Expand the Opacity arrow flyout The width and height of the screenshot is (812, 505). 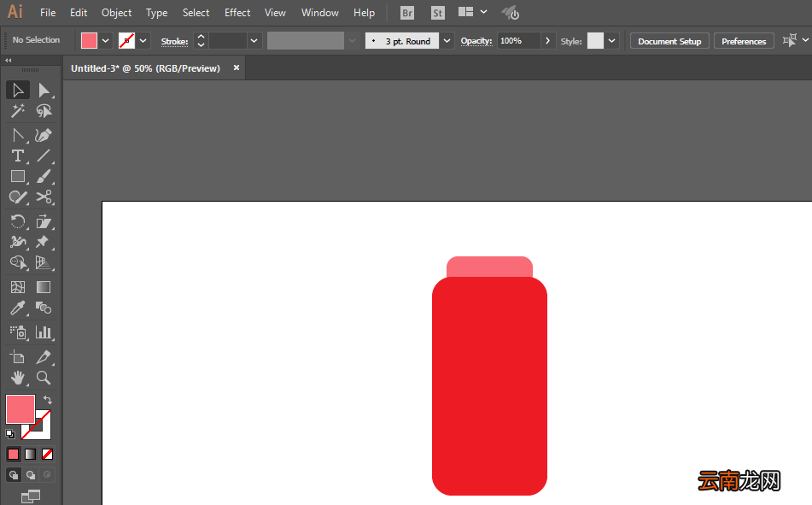point(547,40)
